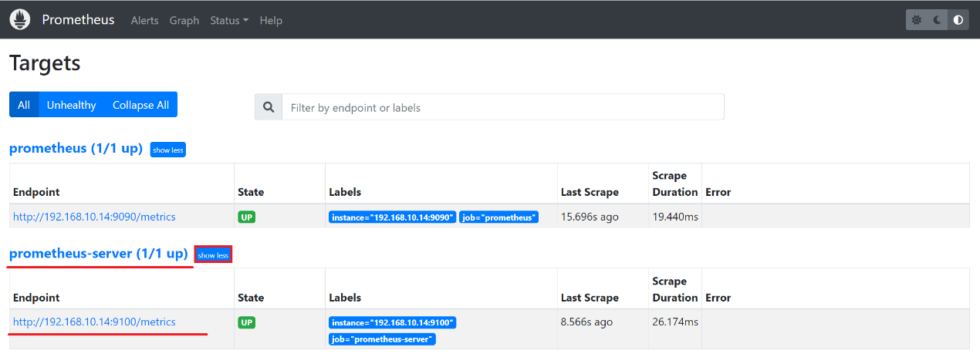Click the Targets page heading
Image resolution: width=980 pixels, height=364 pixels.
click(x=45, y=62)
